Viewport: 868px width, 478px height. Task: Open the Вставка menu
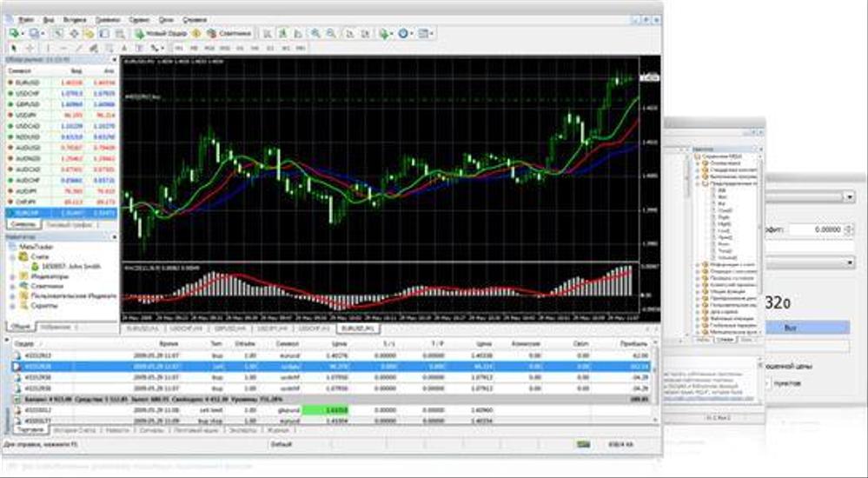coord(74,19)
